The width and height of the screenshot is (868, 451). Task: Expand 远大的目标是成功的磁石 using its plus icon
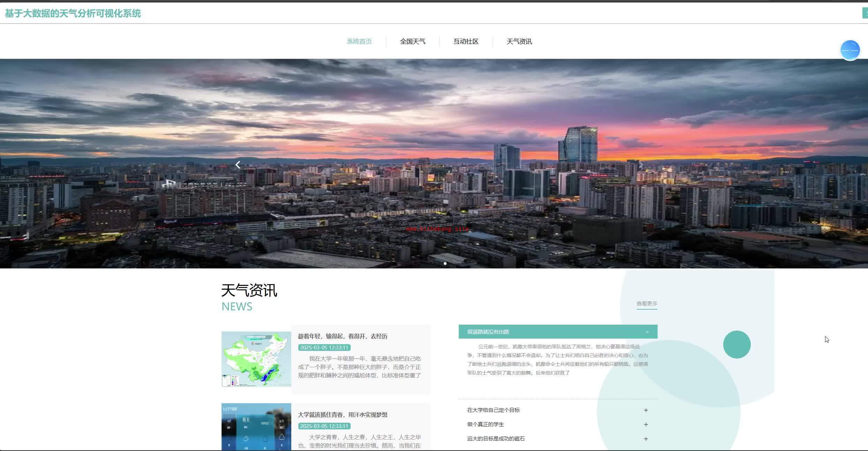click(646, 439)
